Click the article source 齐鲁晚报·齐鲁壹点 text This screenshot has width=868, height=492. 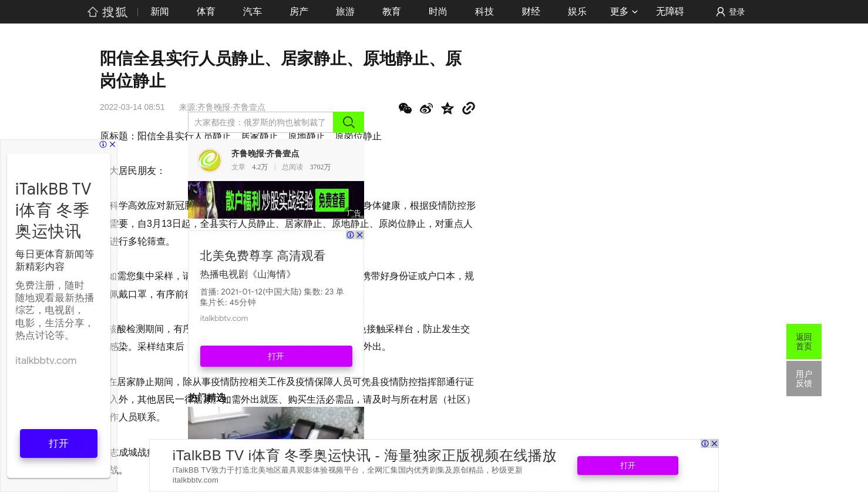[231, 107]
